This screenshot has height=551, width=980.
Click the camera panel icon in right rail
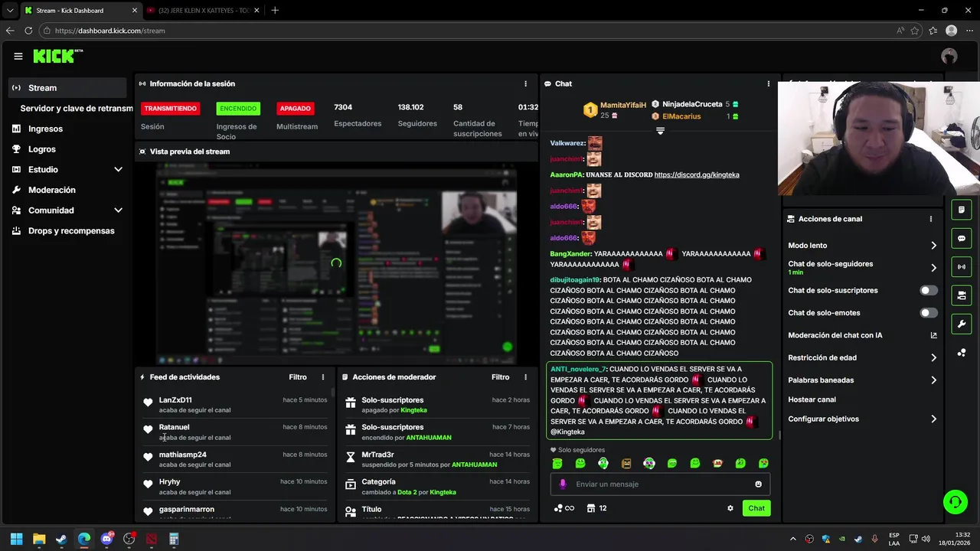pyautogui.click(x=962, y=295)
